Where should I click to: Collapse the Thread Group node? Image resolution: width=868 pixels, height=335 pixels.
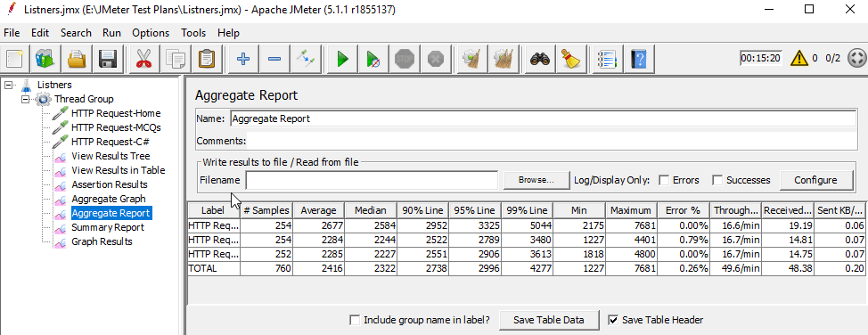(25, 100)
